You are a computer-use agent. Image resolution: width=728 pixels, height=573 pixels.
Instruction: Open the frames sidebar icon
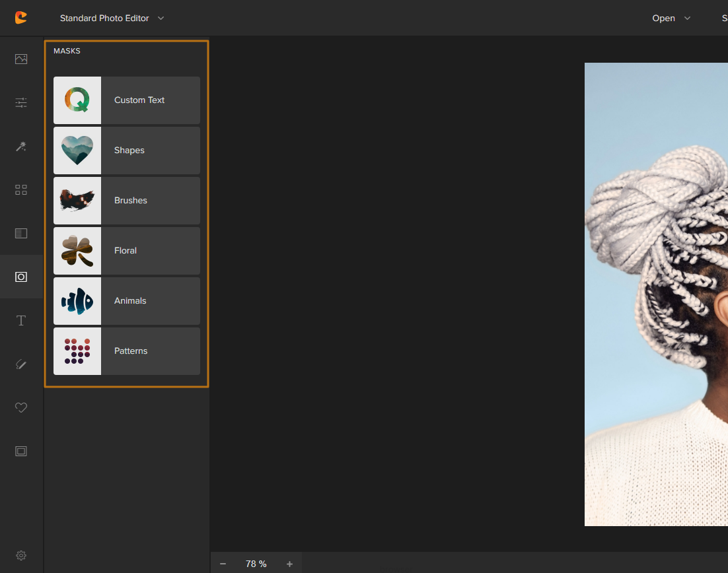[x=21, y=452]
